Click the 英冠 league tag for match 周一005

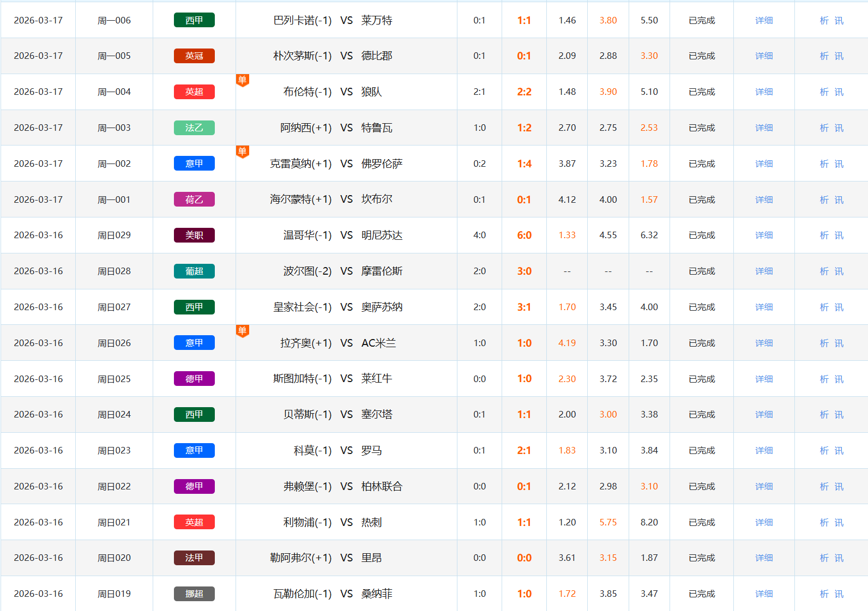pos(194,56)
